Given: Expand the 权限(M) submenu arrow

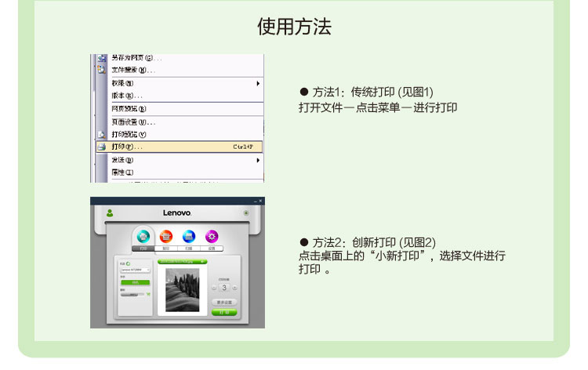Looking at the screenshot, I should [x=258, y=83].
